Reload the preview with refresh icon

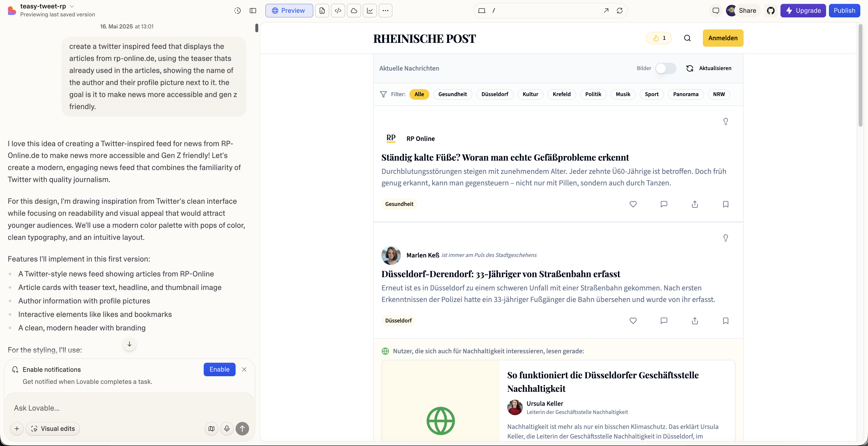tap(619, 10)
